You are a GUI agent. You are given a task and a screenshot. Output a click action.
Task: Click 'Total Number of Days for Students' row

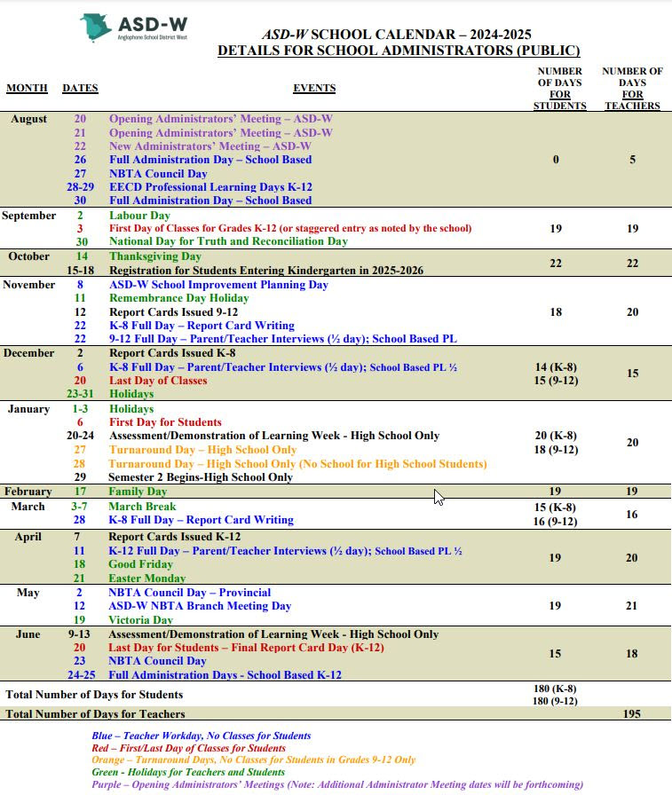pyautogui.click(x=336, y=695)
